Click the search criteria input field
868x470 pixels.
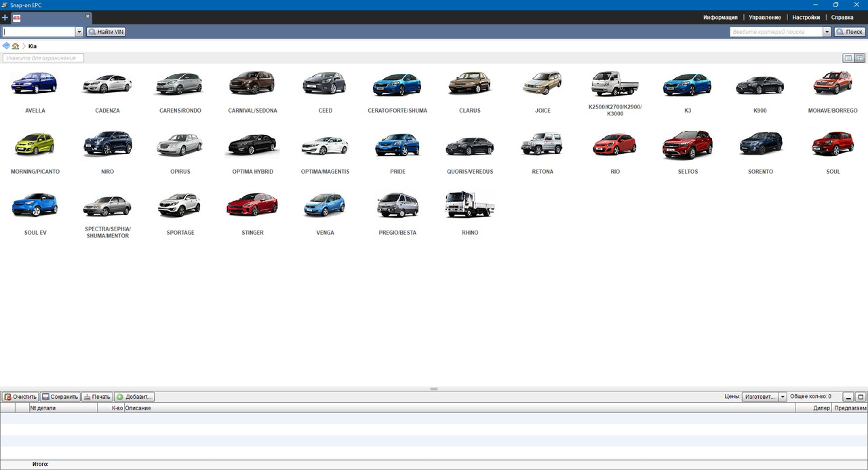point(776,32)
